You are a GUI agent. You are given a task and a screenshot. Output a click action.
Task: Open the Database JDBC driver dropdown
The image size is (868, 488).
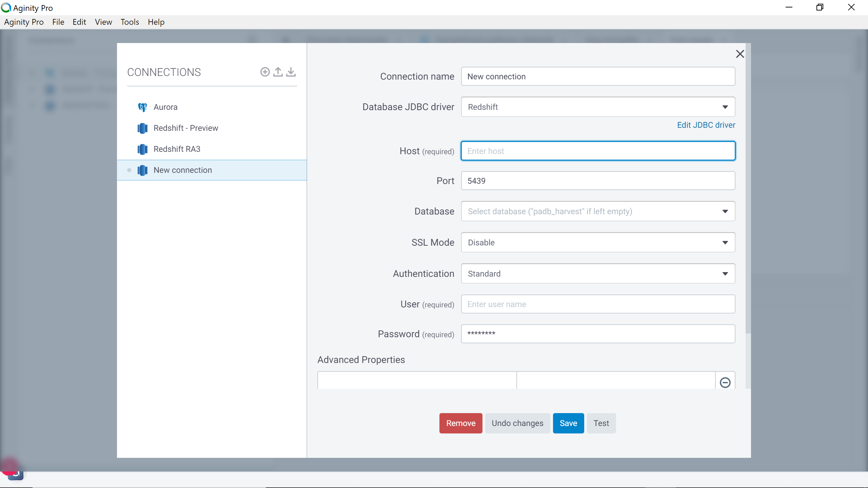[598, 107]
